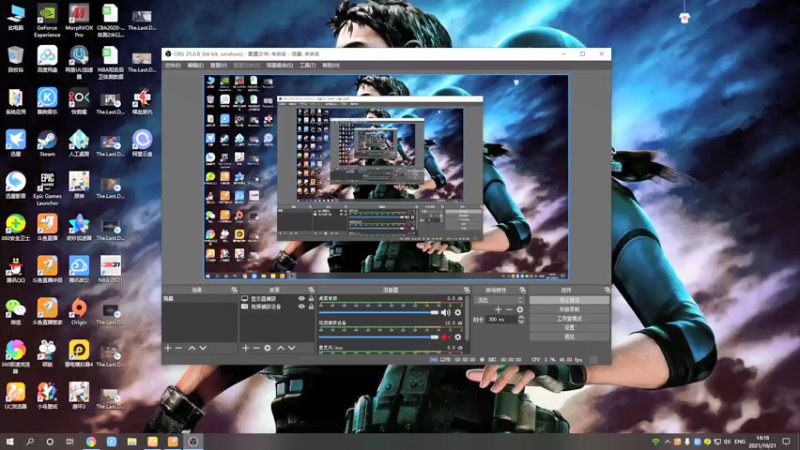Viewport: 800px width, 450px height.
Task: Adjust the Video Capture Device volume slider
Action: (379, 337)
